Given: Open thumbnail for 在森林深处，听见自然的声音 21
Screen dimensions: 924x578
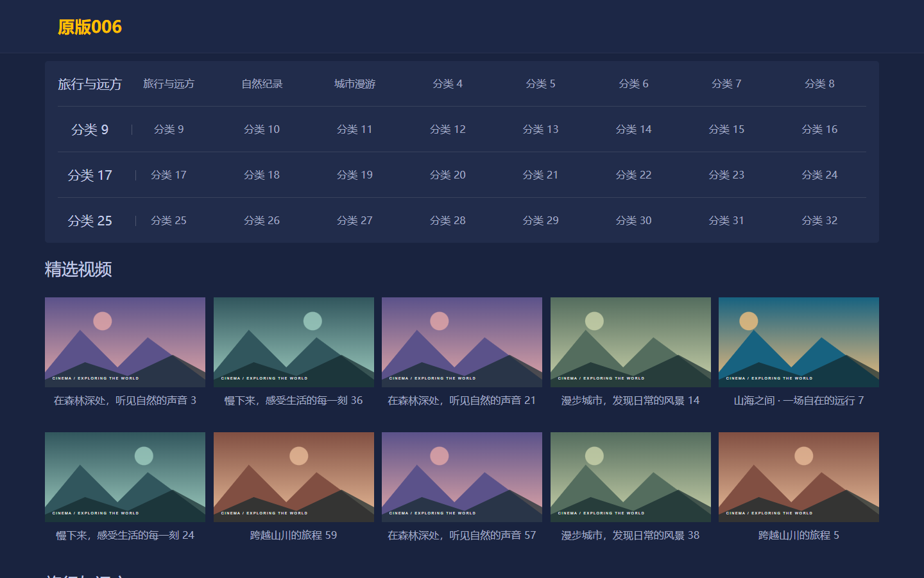Looking at the screenshot, I should [462, 342].
